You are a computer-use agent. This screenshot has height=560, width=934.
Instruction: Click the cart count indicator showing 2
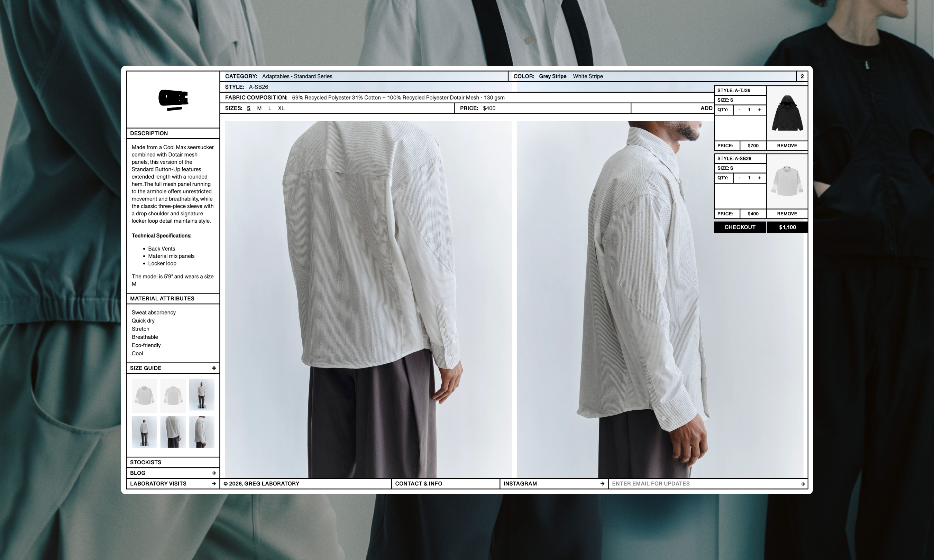click(803, 76)
